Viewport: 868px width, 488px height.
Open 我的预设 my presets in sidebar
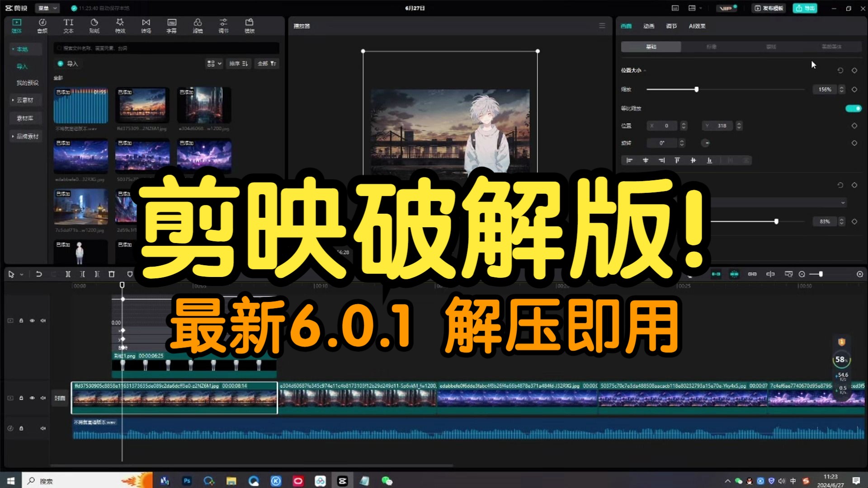tap(28, 83)
